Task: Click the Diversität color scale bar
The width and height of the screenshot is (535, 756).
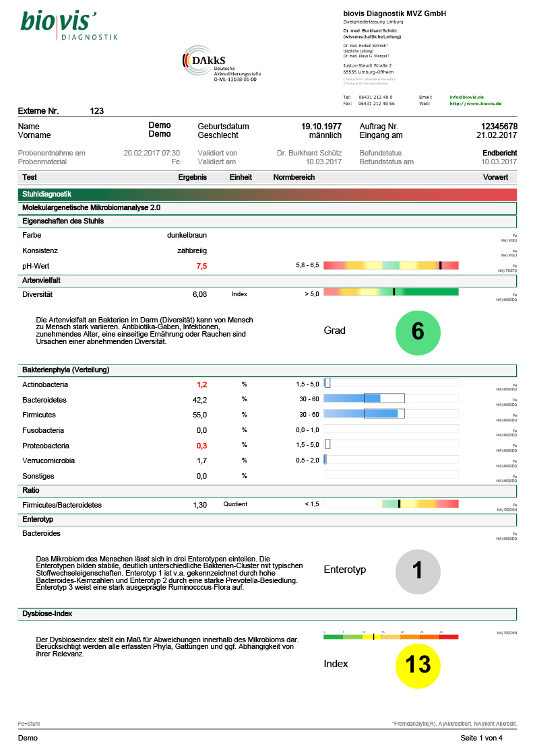Action: point(391,291)
